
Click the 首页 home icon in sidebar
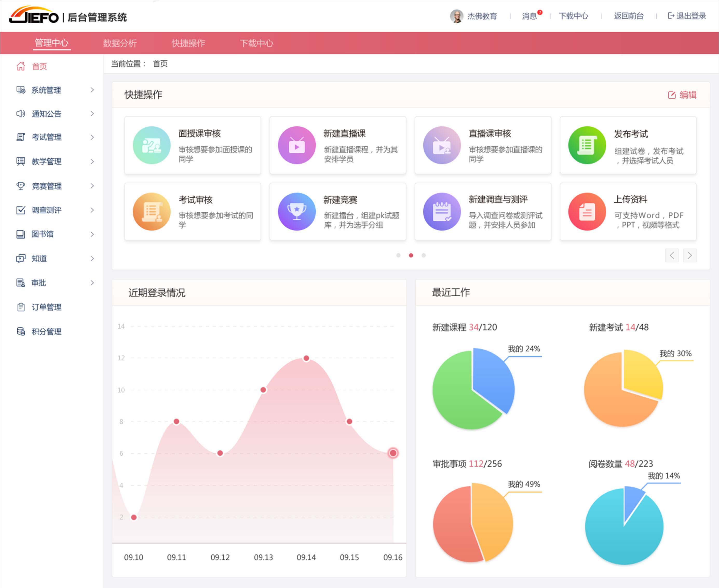pos(21,66)
